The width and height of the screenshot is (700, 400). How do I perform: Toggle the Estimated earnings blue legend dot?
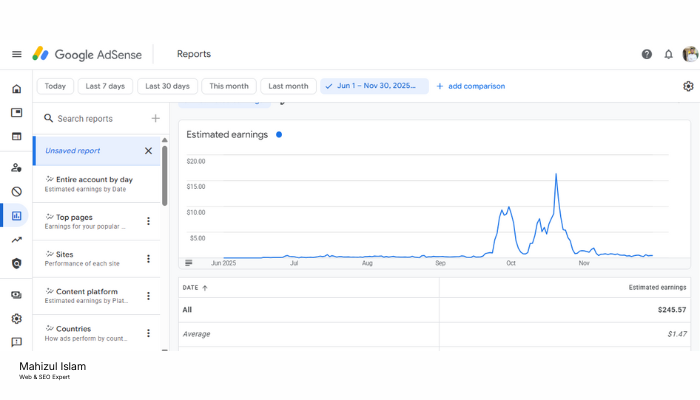click(279, 134)
